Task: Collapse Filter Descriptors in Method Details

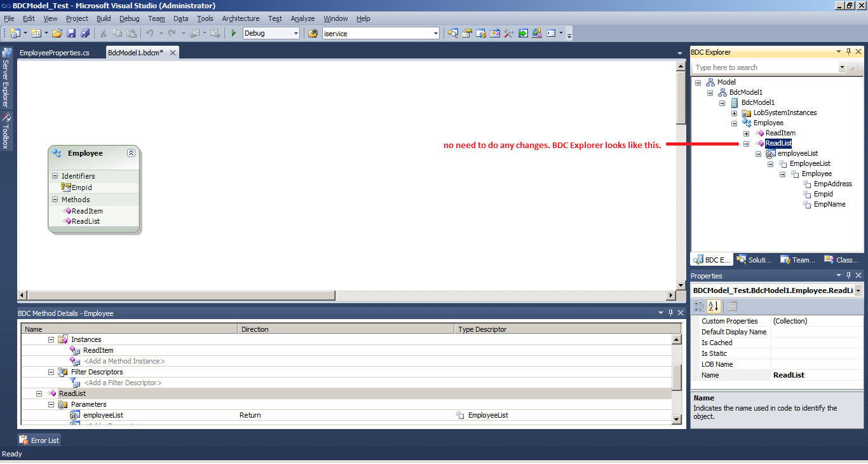Action: click(51, 372)
